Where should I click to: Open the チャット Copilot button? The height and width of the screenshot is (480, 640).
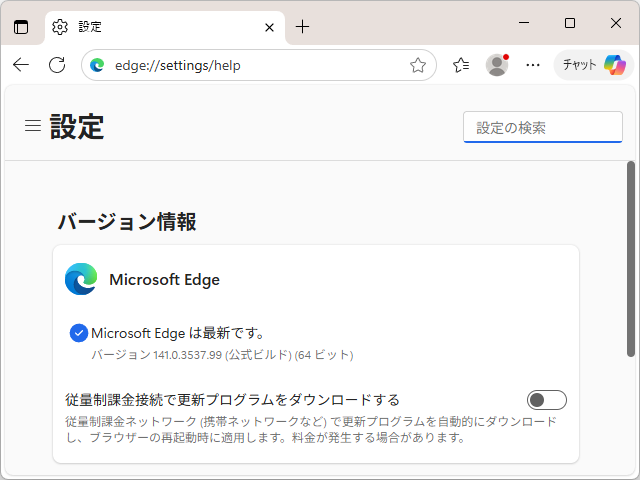(x=593, y=65)
